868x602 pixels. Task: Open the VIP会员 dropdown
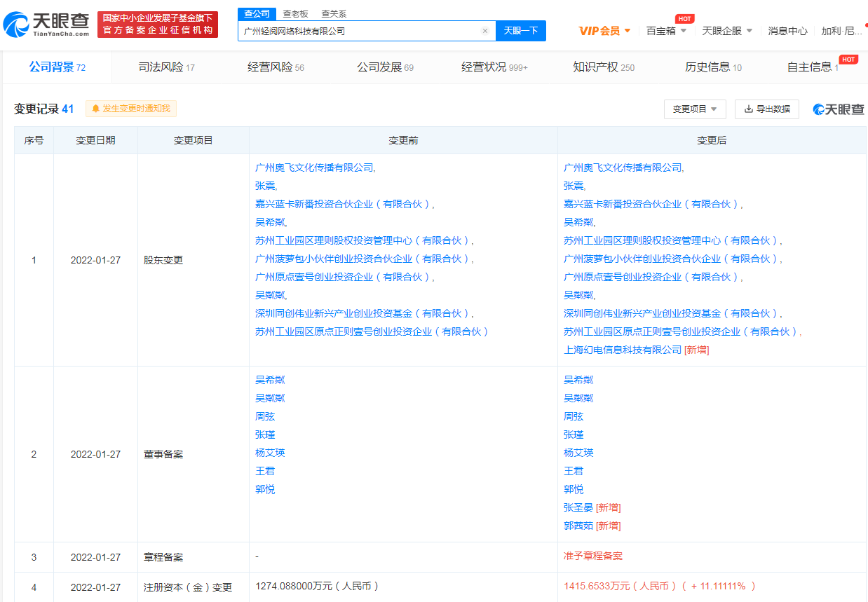(604, 31)
